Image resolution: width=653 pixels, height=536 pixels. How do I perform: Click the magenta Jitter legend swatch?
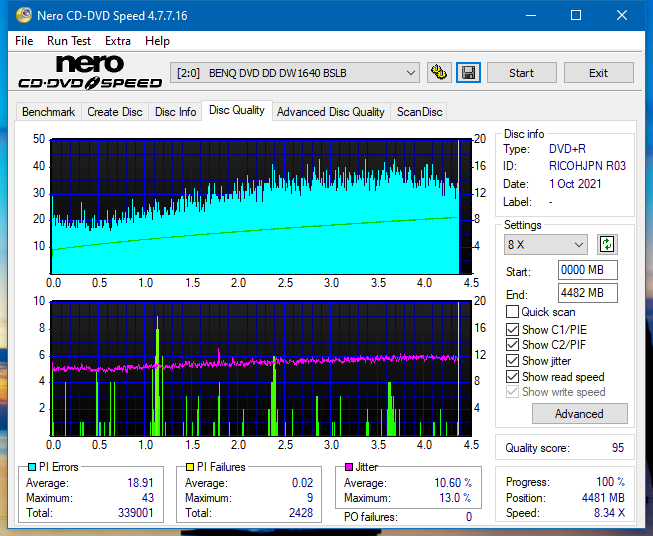(x=349, y=467)
